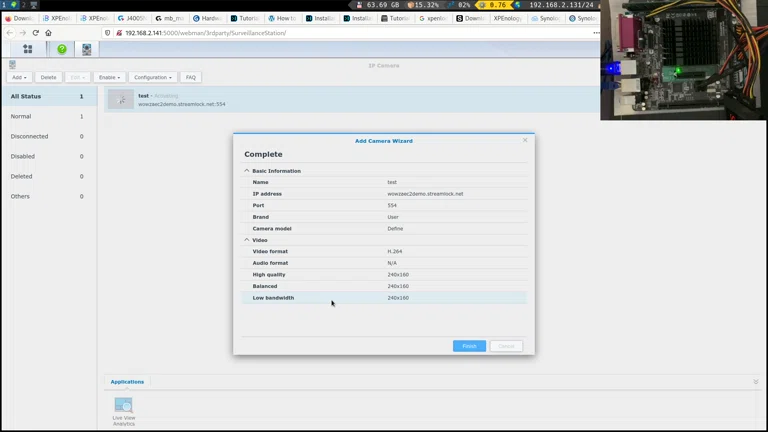The image size is (768, 432).
Task: Select workspace 1 in the system bar
Action: pos(4,5)
